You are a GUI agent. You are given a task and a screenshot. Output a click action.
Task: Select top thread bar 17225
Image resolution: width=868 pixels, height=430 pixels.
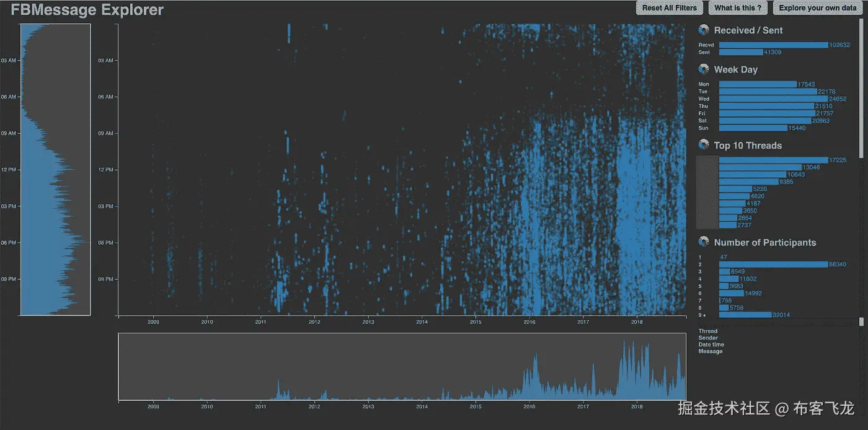tap(773, 160)
